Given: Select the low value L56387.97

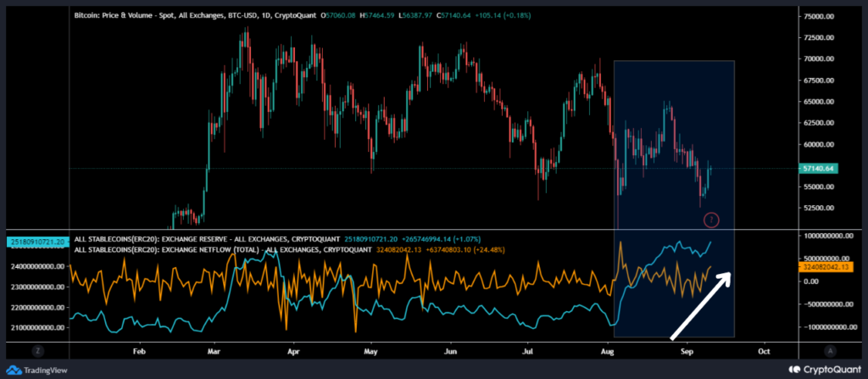Looking at the screenshot, I should tap(415, 15).
